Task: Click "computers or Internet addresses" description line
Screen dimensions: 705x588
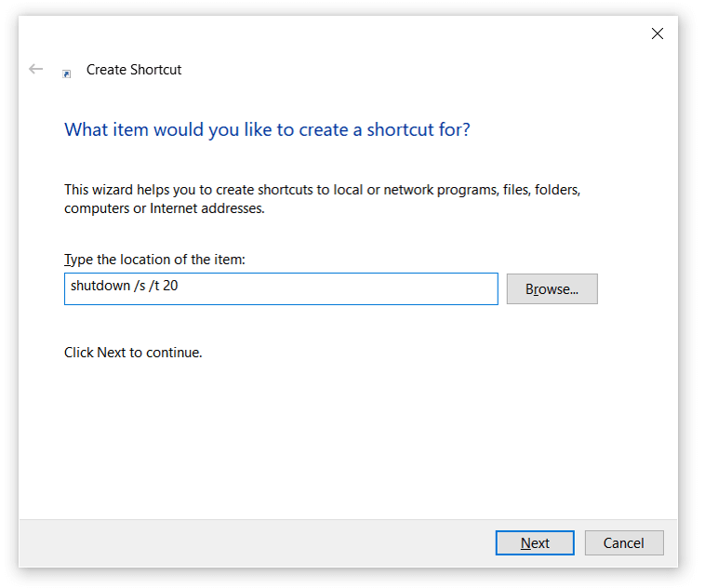Action: 165,208
